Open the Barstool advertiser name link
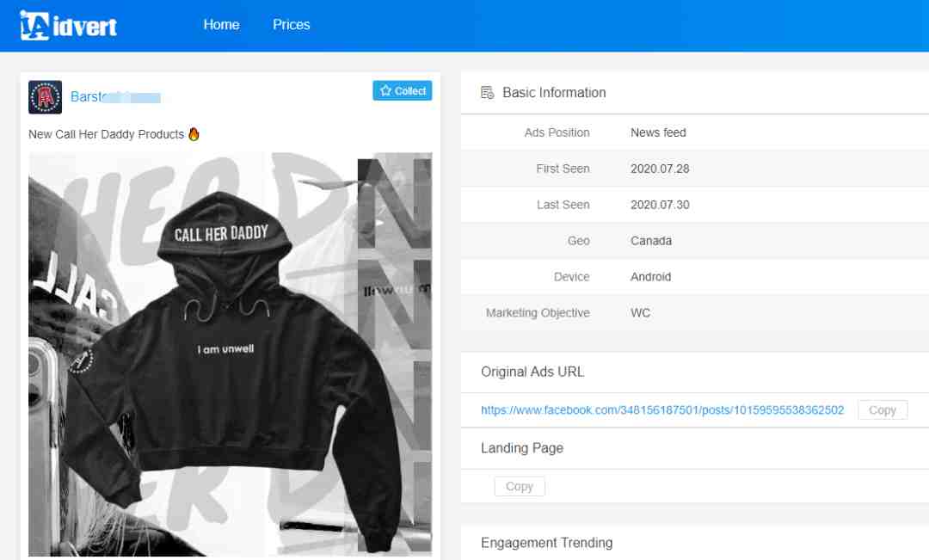The image size is (929, 560). 115,96
